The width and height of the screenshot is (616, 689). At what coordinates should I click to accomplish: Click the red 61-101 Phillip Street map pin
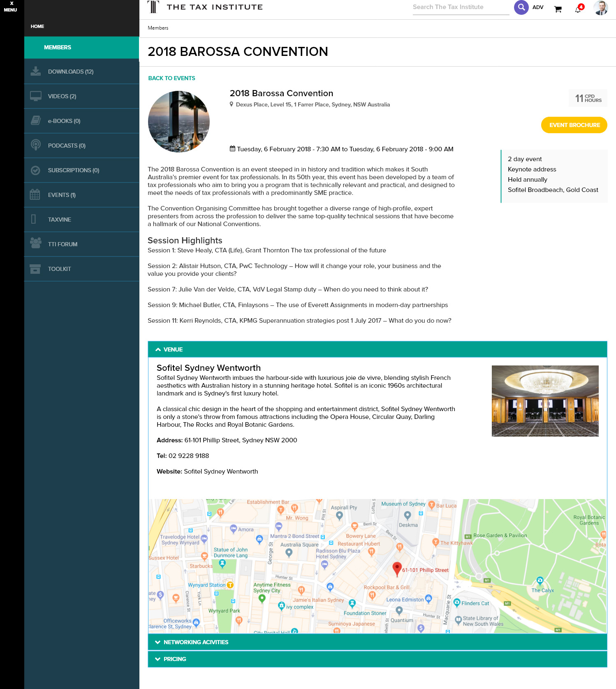coord(397,569)
